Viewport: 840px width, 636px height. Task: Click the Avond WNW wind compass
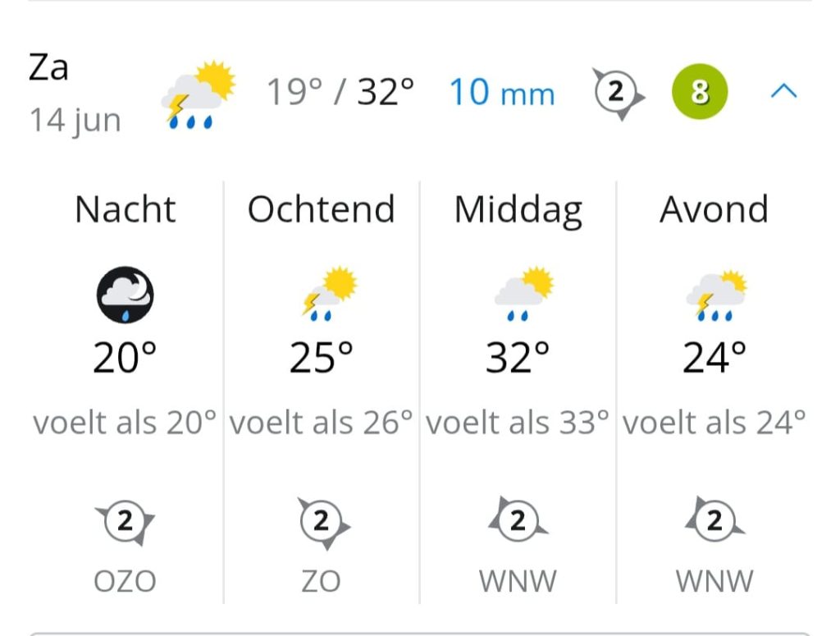tap(714, 520)
